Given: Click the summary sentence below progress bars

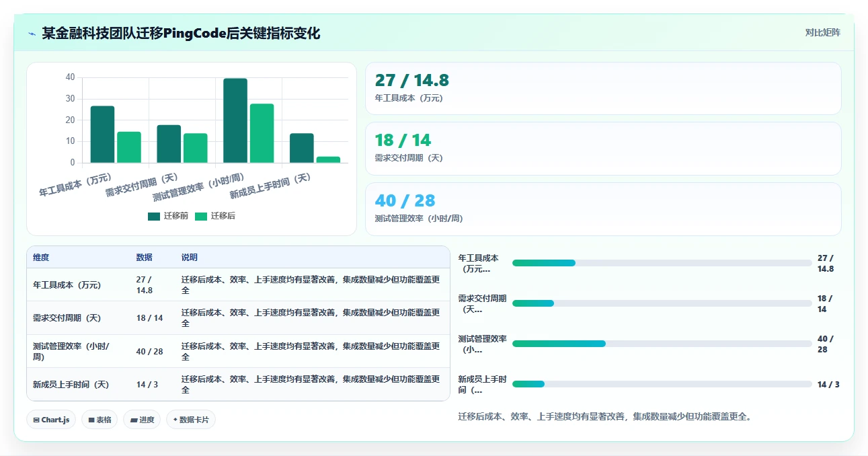Looking at the screenshot, I should pyautogui.click(x=604, y=416).
